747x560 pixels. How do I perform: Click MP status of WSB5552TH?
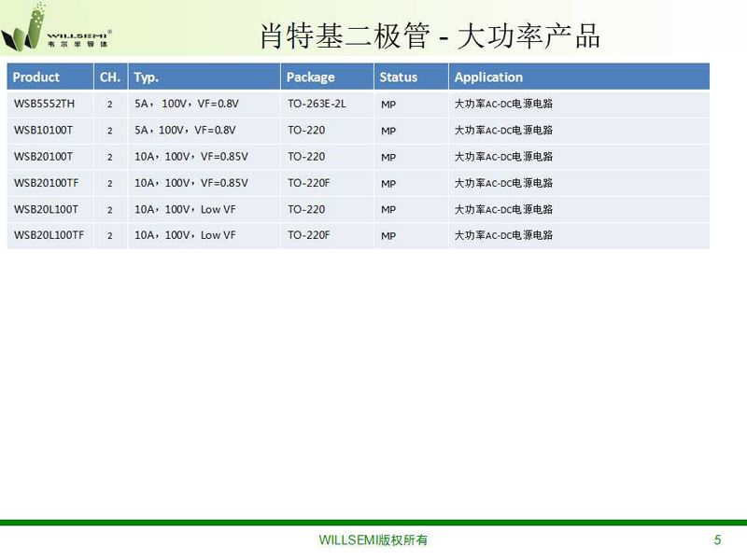pyautogui.click(x=388, y=105)
